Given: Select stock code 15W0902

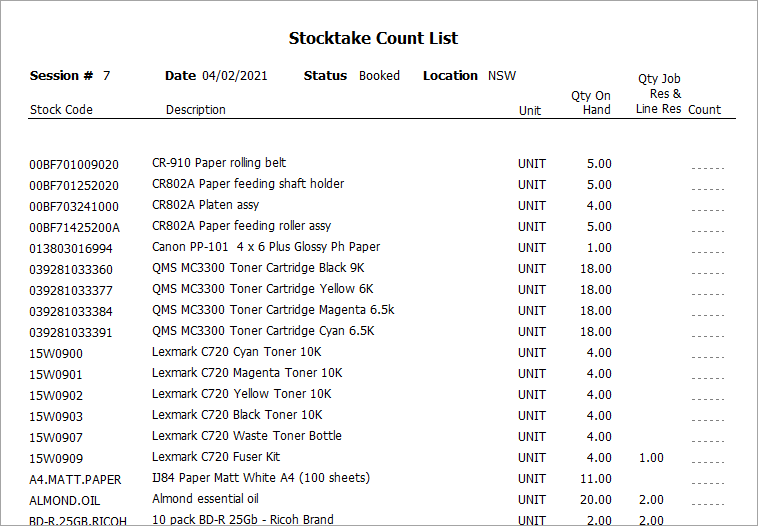Looking at the screenshot, I should [x=56, y=396].
